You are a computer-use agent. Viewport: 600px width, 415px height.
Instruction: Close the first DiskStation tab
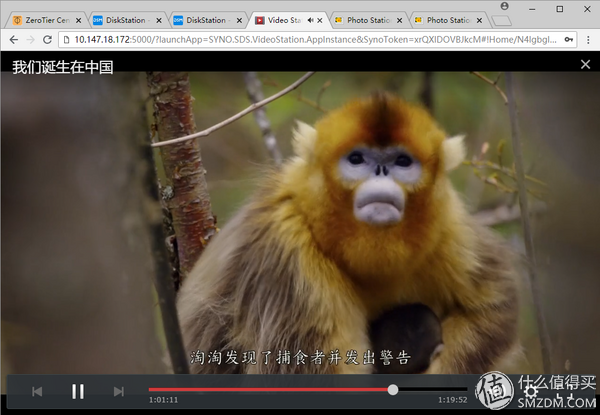(159, 21)
